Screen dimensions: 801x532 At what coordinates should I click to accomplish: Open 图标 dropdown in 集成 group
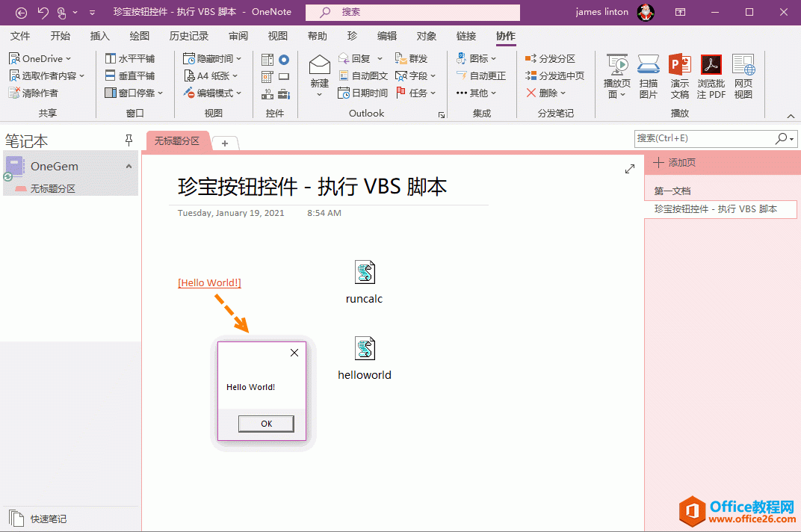point(476,59)
